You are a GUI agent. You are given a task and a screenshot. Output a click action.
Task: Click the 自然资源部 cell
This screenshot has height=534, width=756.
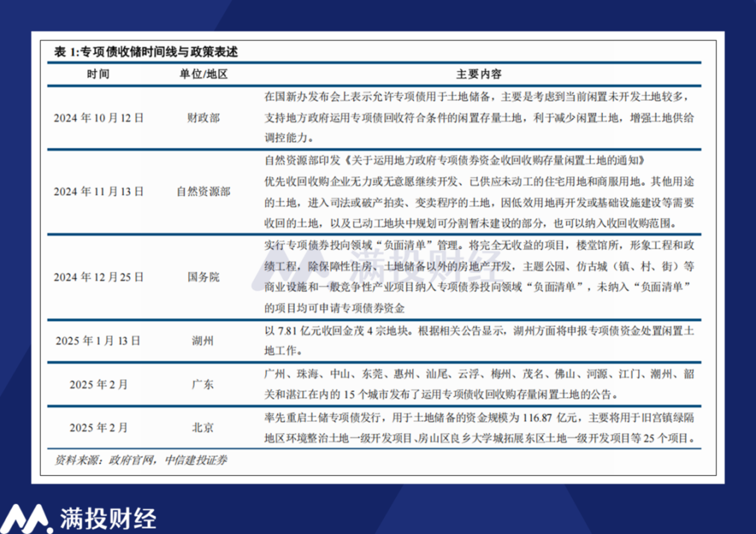204,192
